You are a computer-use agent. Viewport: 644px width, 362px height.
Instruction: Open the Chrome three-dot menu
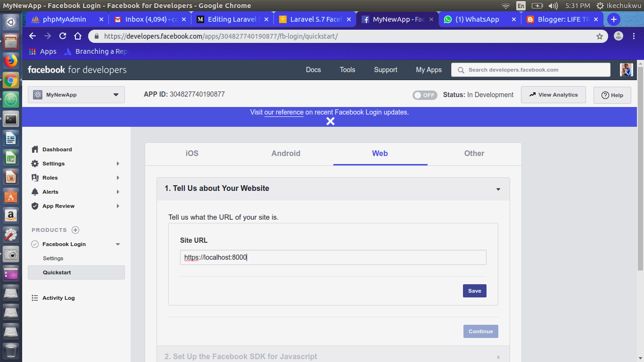633,36
